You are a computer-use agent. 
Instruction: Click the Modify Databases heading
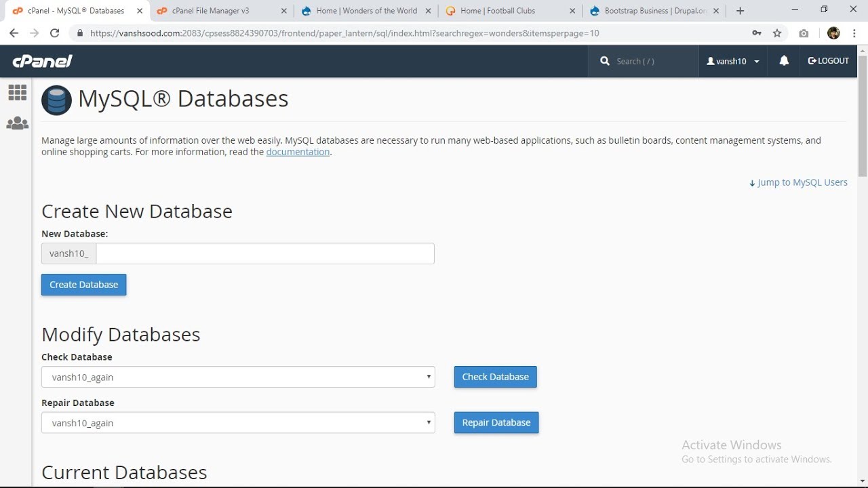click(121, 335)
